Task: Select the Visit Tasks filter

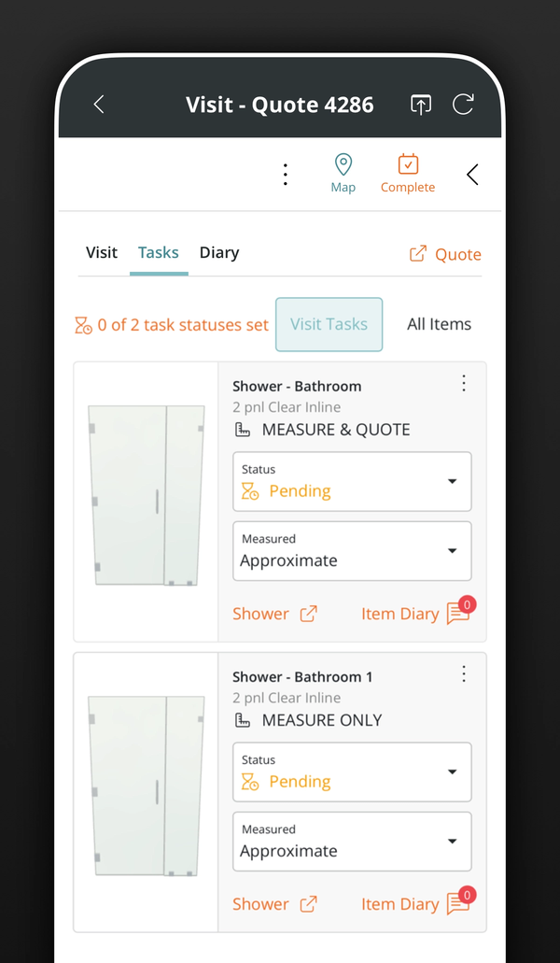Action: click(x=329, y=324)
